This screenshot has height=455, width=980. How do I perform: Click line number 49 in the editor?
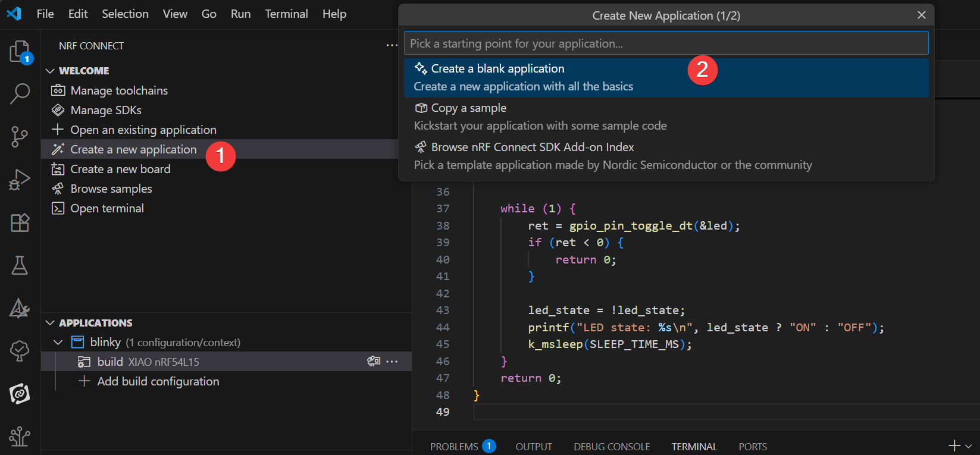[x=443, y=412]
